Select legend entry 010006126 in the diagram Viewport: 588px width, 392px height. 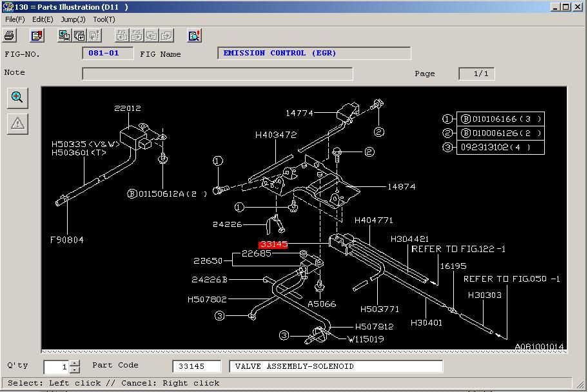[x=501, y=133]
